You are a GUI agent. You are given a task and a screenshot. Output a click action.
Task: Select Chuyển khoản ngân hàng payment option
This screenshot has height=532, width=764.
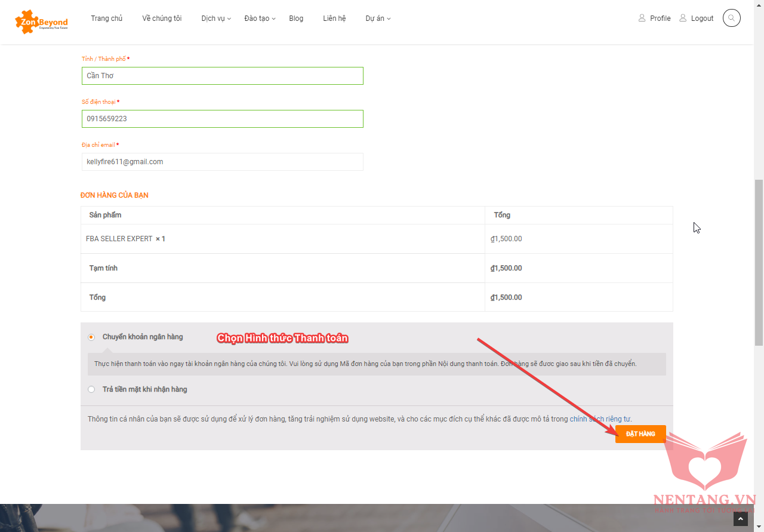91,337
